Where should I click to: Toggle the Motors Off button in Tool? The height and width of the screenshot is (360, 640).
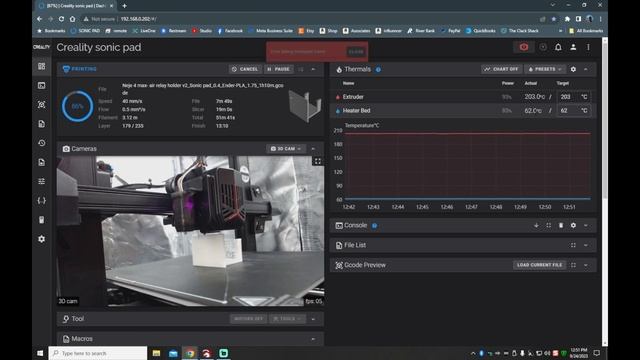(x=249, y=319)
